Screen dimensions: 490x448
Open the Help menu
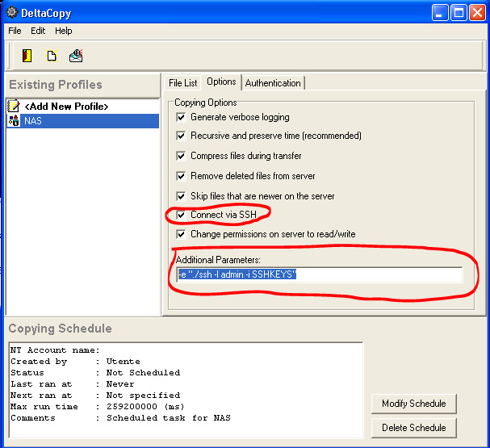(64, 31)
